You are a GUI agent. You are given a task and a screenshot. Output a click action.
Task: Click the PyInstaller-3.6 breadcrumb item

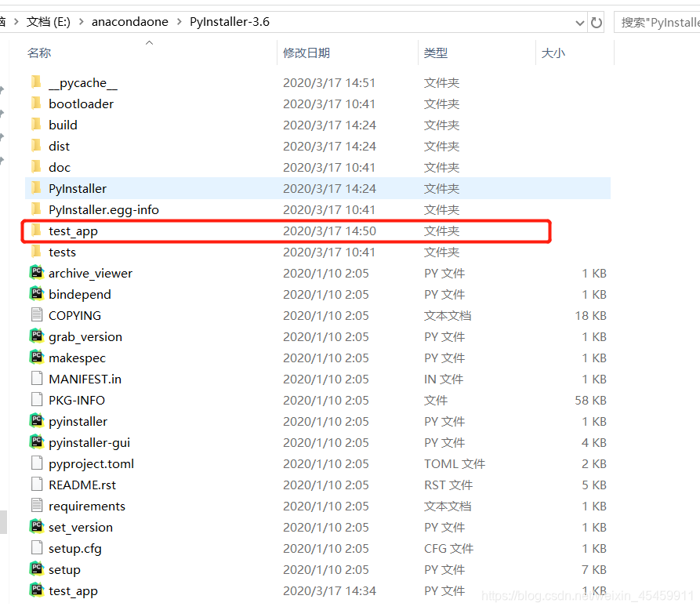[x=230, y=22]
